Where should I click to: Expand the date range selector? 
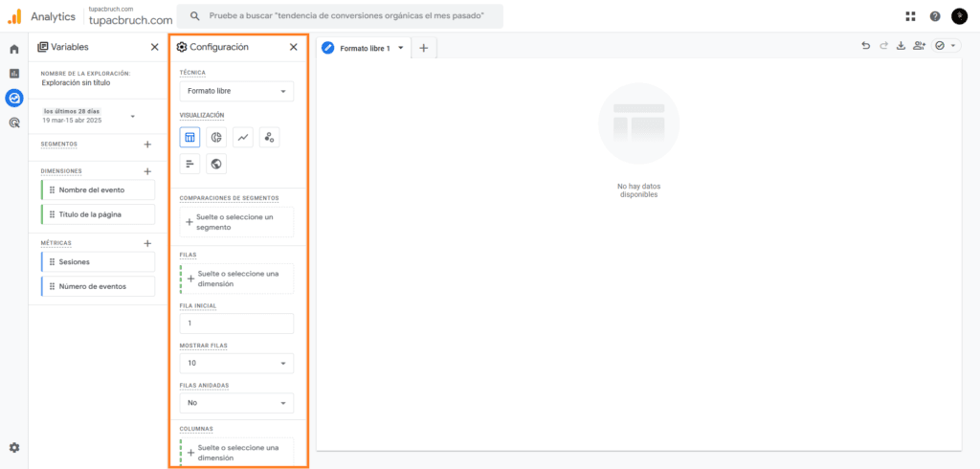(x=132, y=116)
